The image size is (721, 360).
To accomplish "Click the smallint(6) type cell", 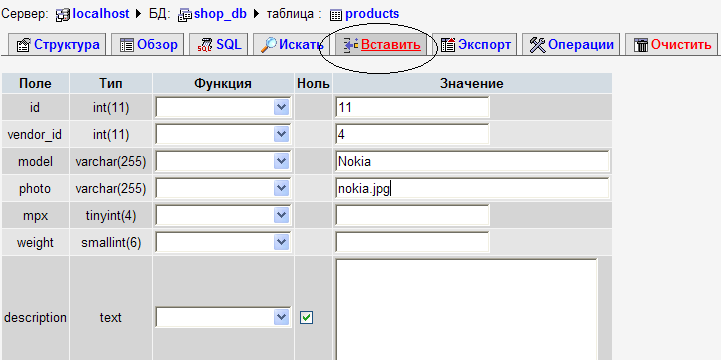I will [111, 243].
